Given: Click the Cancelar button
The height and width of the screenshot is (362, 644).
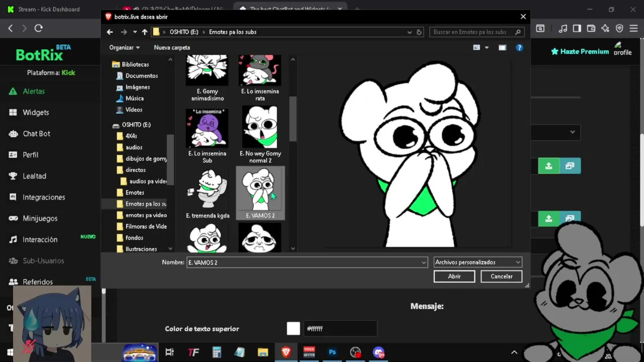Looking at the screenshot, I should click(501, 276).
